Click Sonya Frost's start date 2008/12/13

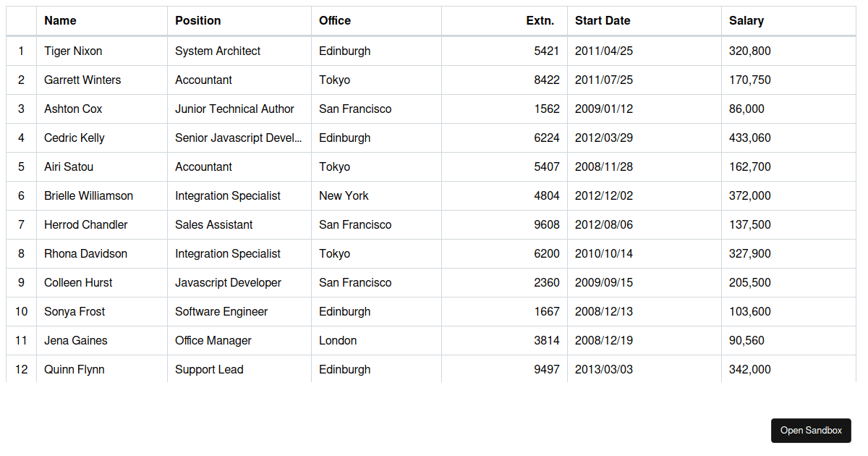[x=604, y=311]
